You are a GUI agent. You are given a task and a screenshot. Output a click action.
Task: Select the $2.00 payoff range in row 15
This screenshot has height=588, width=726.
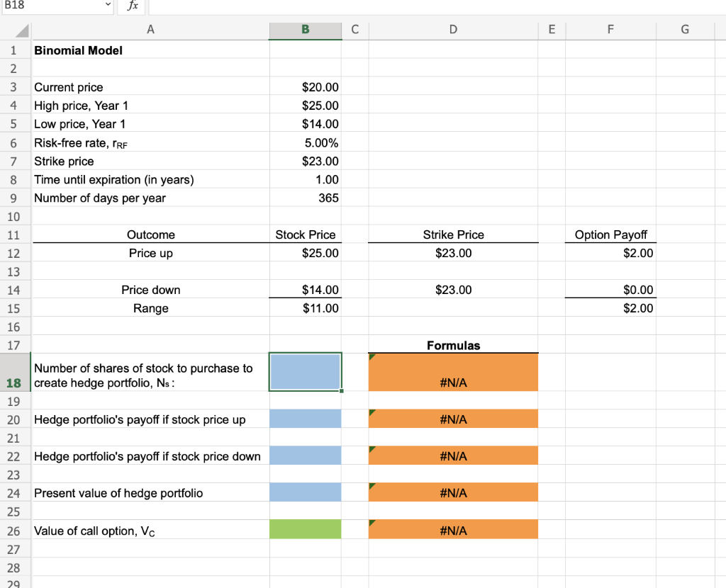[x=610, y=308]
